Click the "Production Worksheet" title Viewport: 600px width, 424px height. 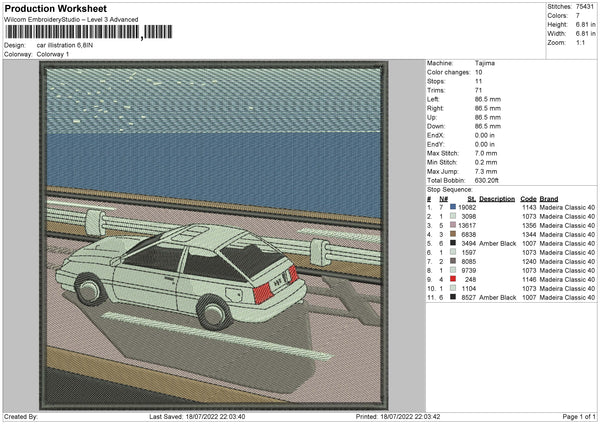pyautogui.click(x=56, y=8)
